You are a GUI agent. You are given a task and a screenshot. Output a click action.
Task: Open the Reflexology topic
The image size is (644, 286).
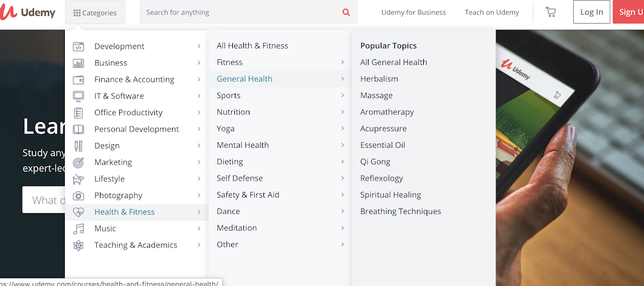point(381,178)
